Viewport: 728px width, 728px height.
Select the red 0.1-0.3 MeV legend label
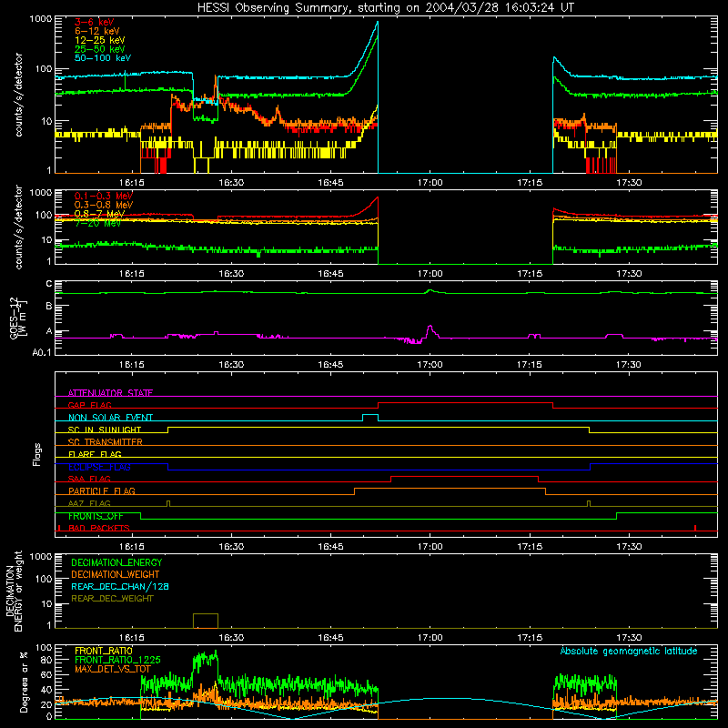point(104,196)
